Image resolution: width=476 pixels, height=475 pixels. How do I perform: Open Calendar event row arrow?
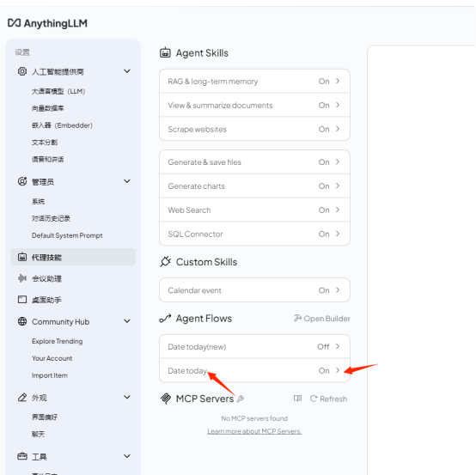[338, 289]
